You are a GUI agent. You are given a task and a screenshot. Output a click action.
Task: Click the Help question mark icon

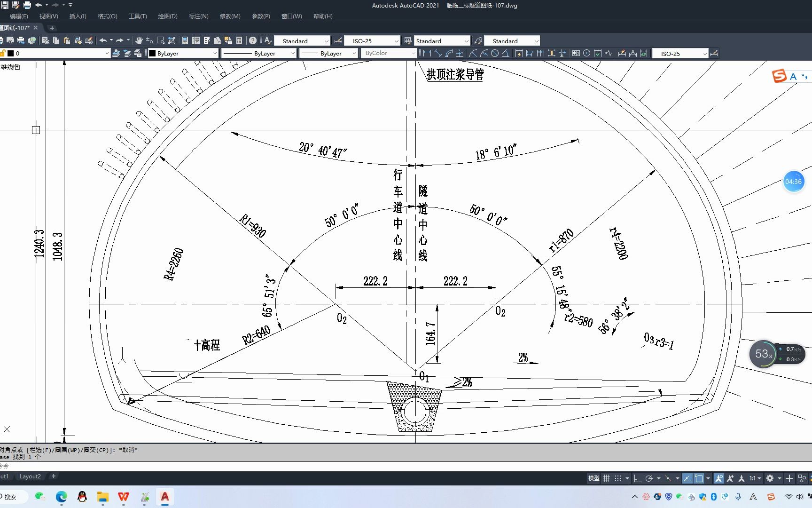(253, 40)
